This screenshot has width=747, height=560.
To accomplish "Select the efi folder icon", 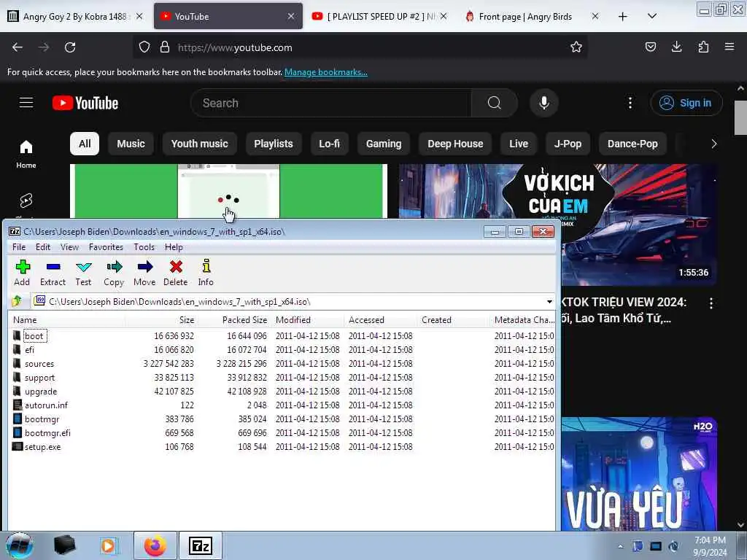I will point(18,349).
